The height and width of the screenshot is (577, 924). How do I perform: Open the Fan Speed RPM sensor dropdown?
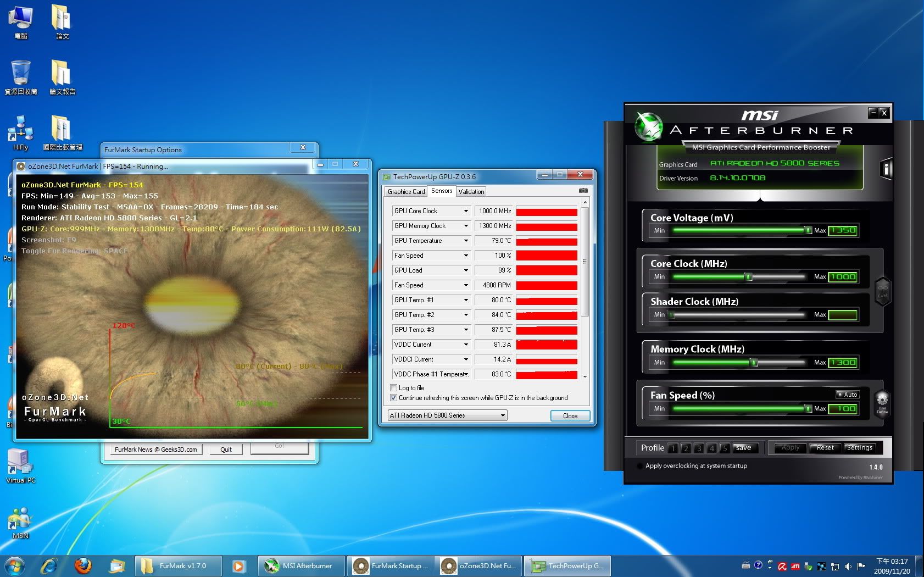(466, 285)
